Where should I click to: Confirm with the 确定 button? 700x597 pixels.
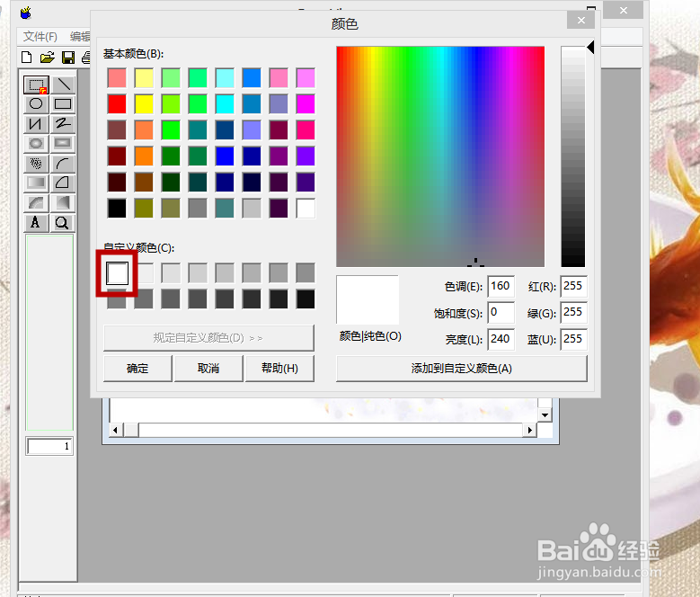coord(137,369)
